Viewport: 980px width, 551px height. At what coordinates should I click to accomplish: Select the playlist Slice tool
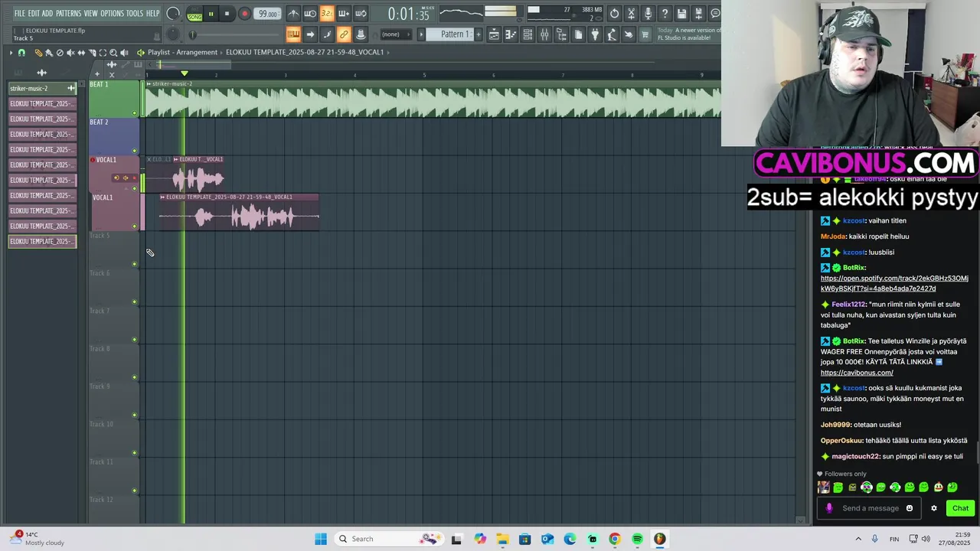pyautogui.click(x=92, y=52)
